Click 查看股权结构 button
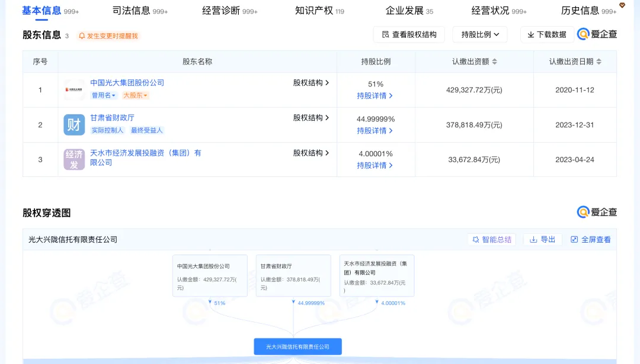 [409, 35]
